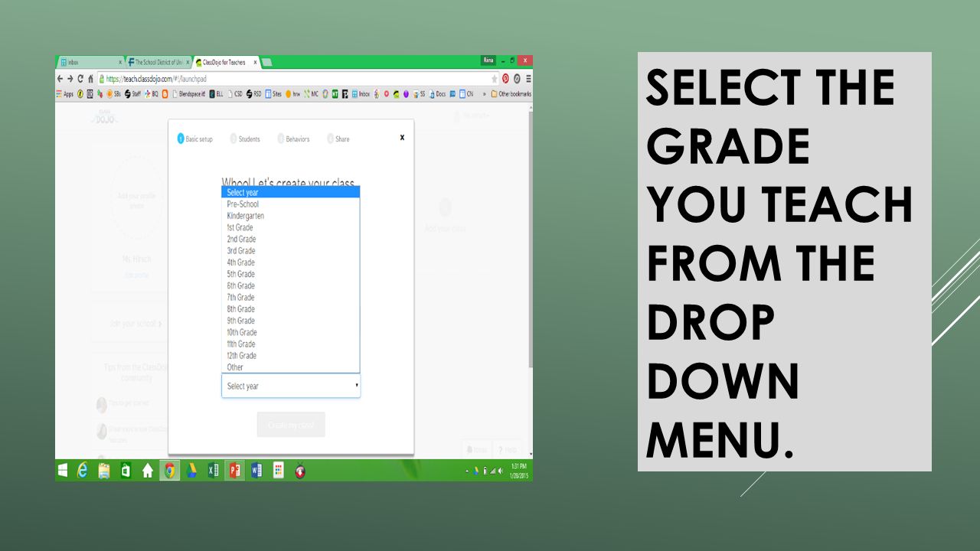Viewport: 980px width, 551px height.
Task: Bookmark this page with the star icon
Action: tap(495, 79)
